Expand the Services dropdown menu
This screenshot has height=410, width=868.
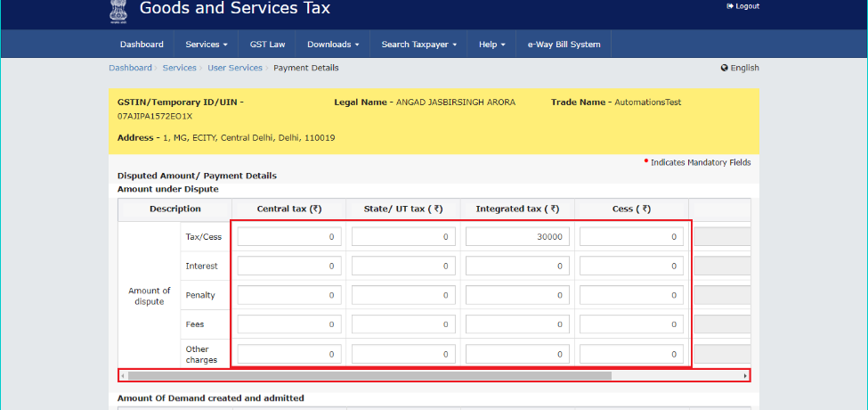click(x=207, y=45)
